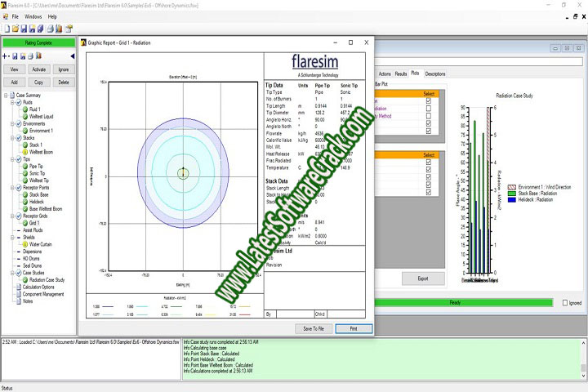Collapse the Tips tree node
The image size is (588, 392).
pyautogui.click(x=12, y=159)
